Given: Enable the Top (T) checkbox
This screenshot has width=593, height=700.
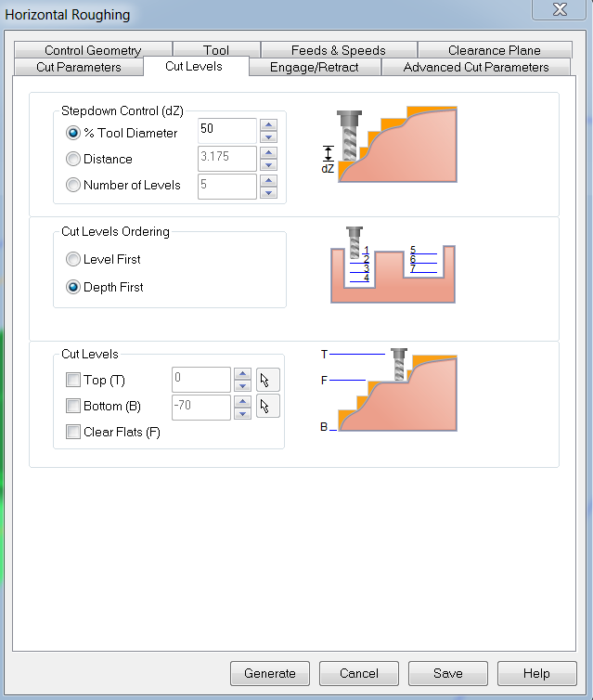Looking at the screenshot, I should point(72,380).
